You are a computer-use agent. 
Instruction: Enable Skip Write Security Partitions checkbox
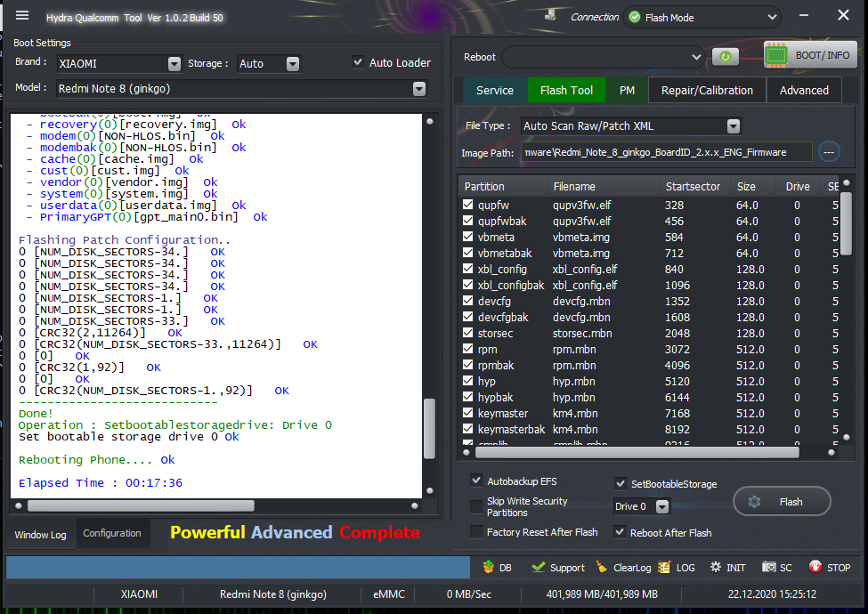point(476,506)
